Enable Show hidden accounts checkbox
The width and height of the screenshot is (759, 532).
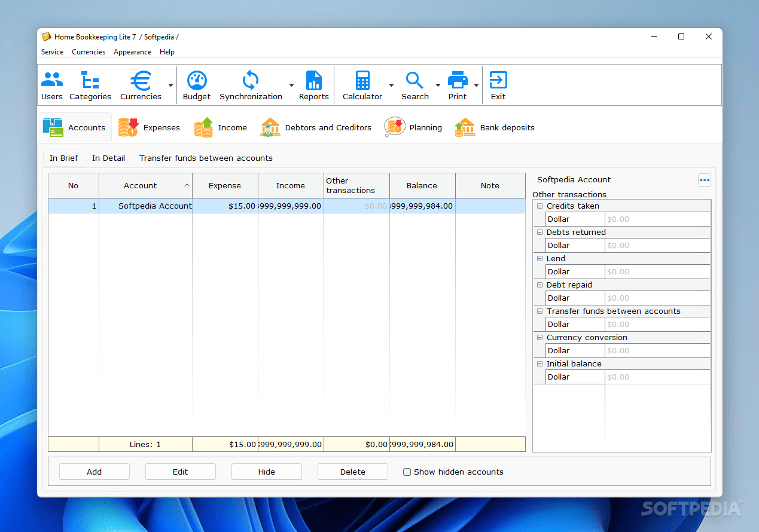(407, 472)
